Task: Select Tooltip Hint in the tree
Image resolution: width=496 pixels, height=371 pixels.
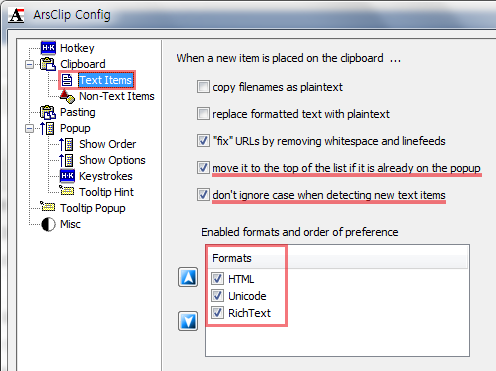Action: tap(106, 192)
